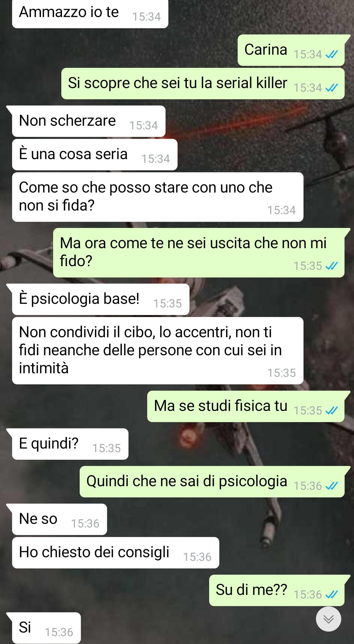Select the "È una cosa seria" message
Screen dimensions: 354x644
coord(95,155)
